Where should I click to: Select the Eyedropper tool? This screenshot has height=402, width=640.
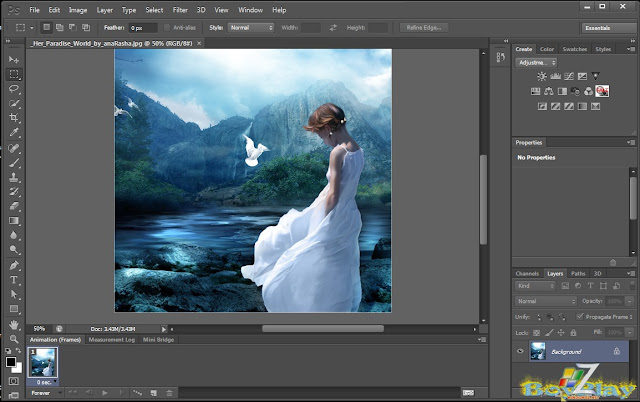point(14,132)
